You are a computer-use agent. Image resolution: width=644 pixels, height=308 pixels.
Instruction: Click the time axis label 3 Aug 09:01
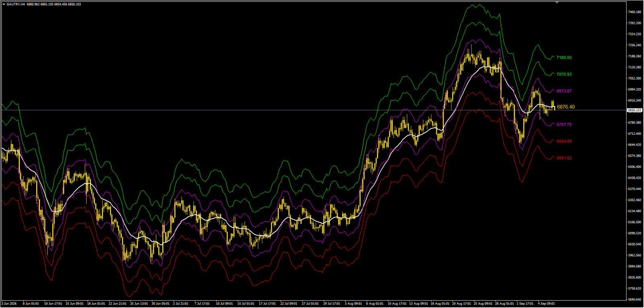tap(353, 304)
